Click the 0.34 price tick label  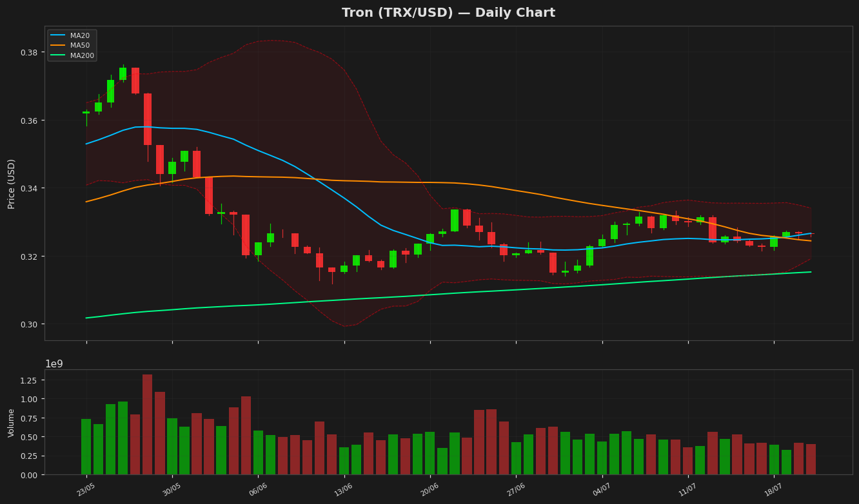[x=28, y=188]
